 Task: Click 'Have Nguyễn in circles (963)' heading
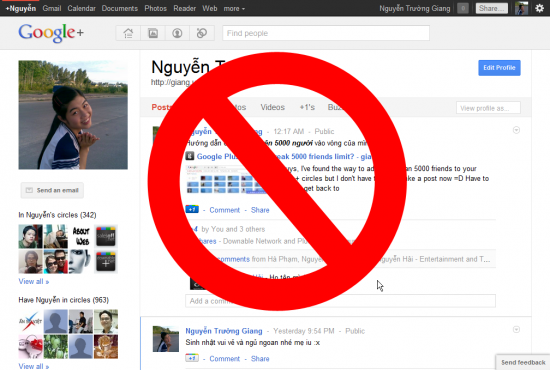coord(63,300)
